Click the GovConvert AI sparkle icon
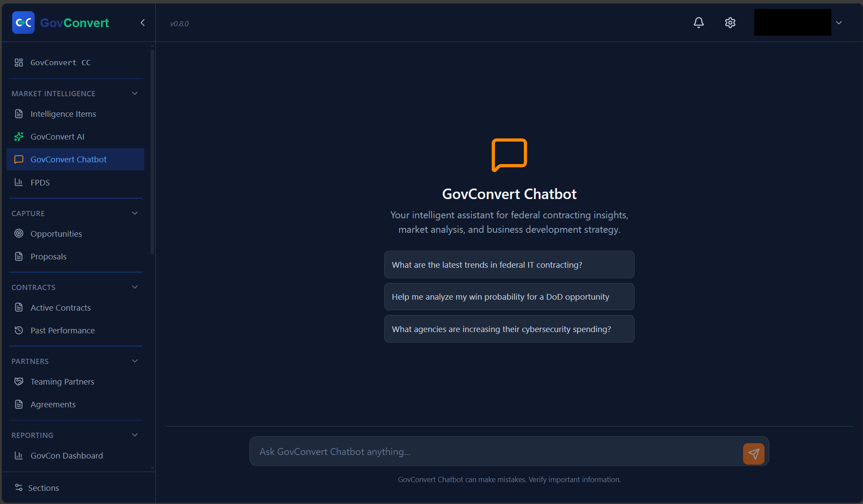 click(x=19, y=136)
